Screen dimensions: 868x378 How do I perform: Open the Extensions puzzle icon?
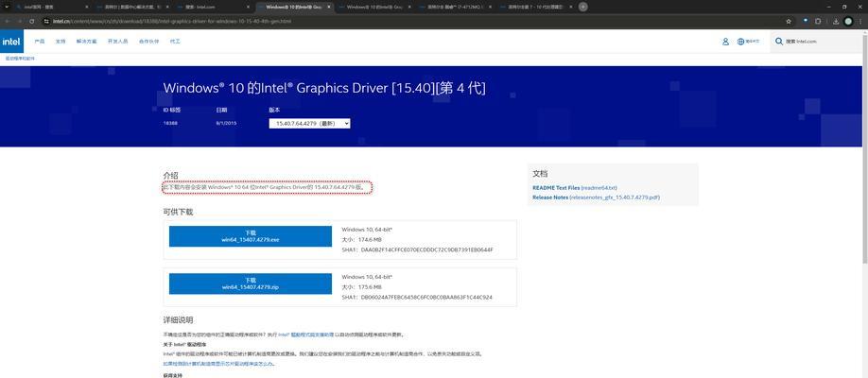[x=818, y=21]
